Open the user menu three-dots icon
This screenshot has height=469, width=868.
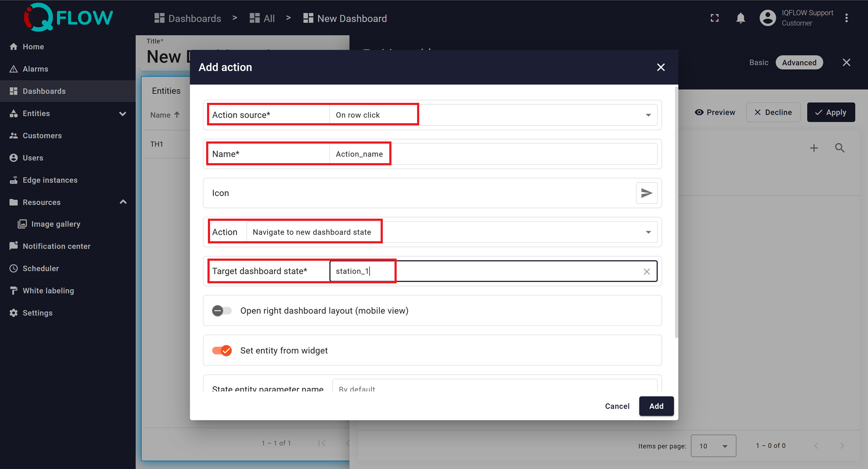pyautogui.click(x=846, y=18)
